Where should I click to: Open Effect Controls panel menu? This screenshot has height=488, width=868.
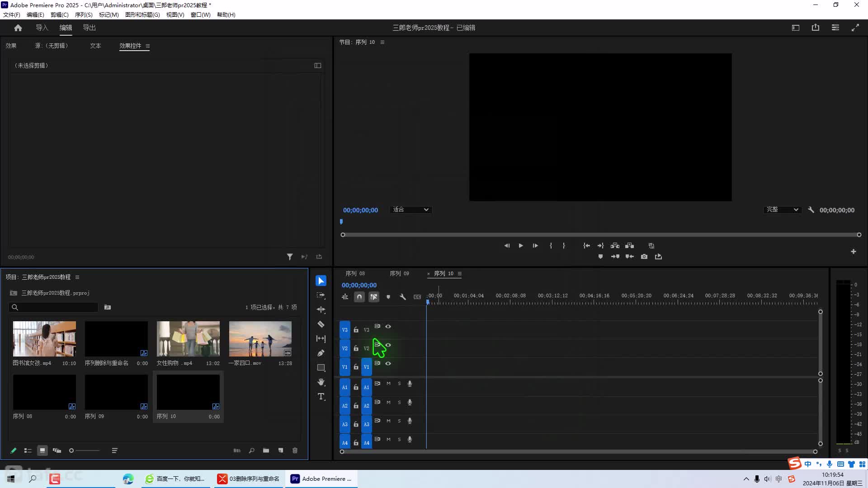coord(148,46)
